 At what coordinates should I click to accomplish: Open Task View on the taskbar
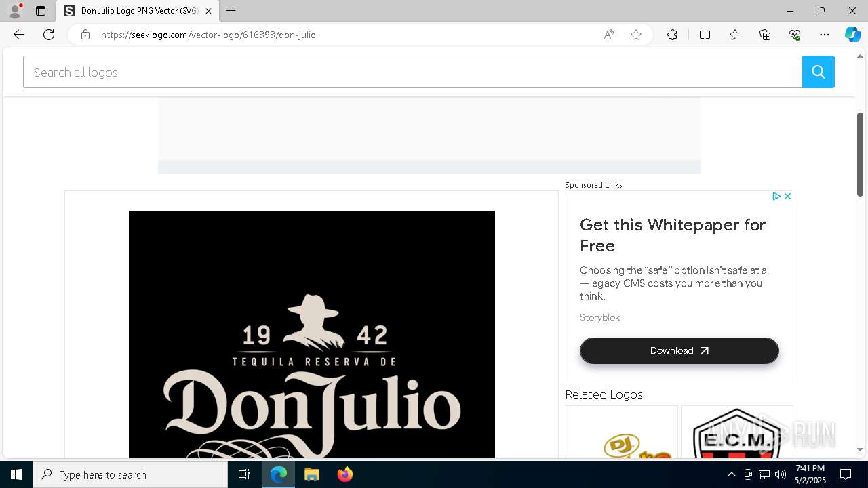click(x=244, y=474)
